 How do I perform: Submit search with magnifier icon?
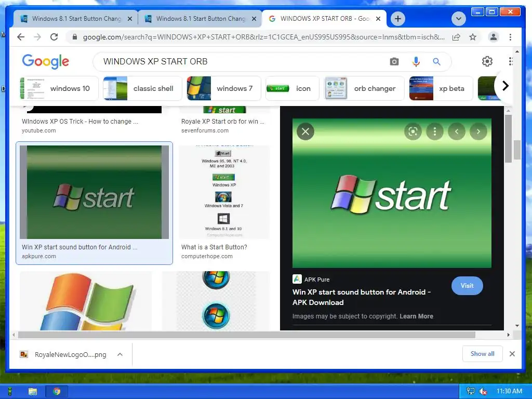coord(436,61)
